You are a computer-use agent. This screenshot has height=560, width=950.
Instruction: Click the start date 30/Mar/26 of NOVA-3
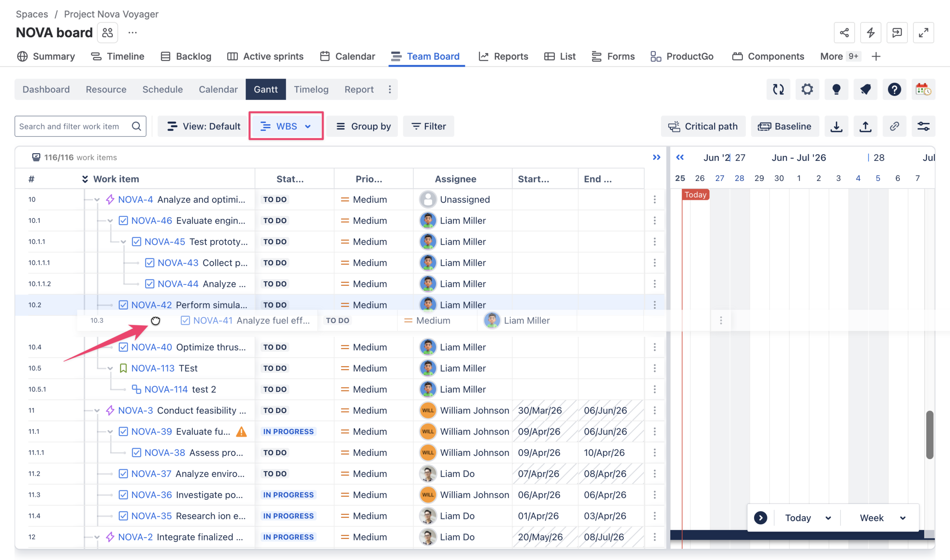point(540,410)
